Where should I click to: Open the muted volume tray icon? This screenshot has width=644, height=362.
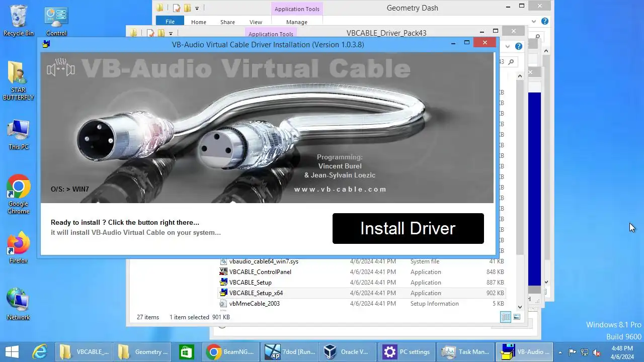597,352
